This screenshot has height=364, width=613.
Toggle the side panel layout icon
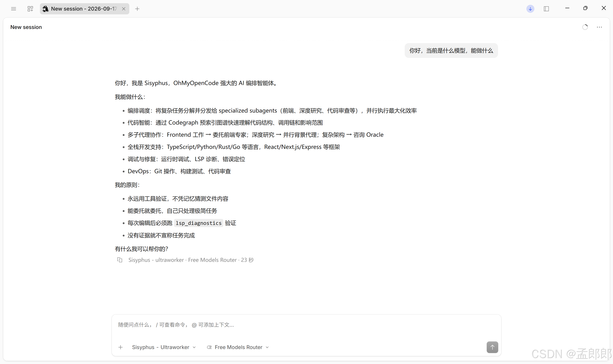[546, 9]
